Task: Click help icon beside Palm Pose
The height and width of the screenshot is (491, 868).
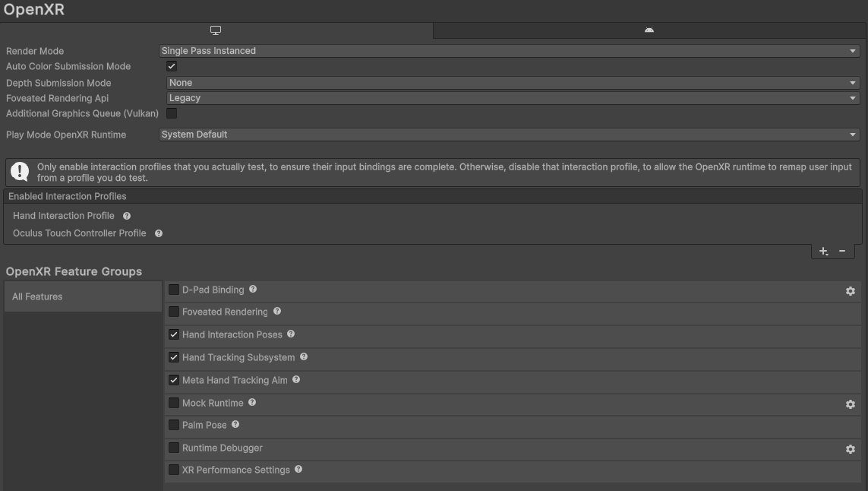Action: (x=235, y=425)
